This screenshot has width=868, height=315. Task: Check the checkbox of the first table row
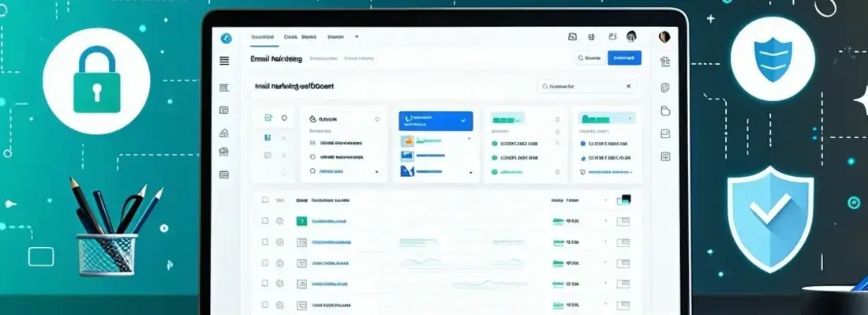tap(265, 221)
